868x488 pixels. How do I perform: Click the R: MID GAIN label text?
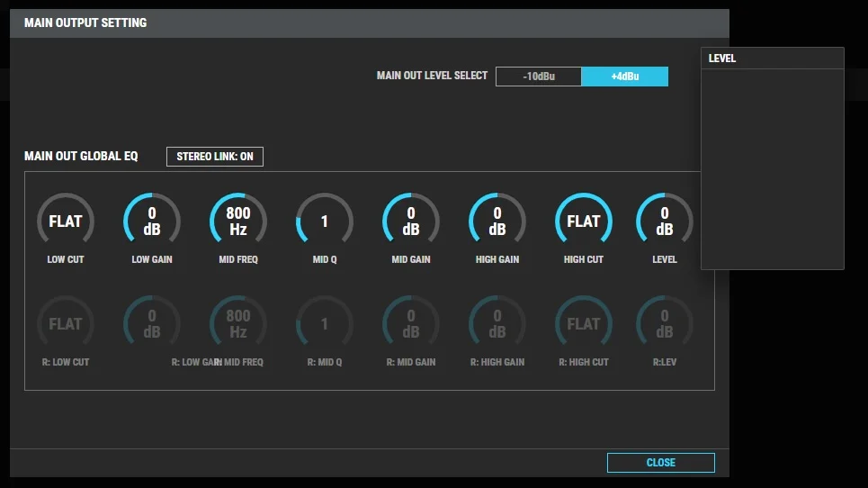point(411,362)
